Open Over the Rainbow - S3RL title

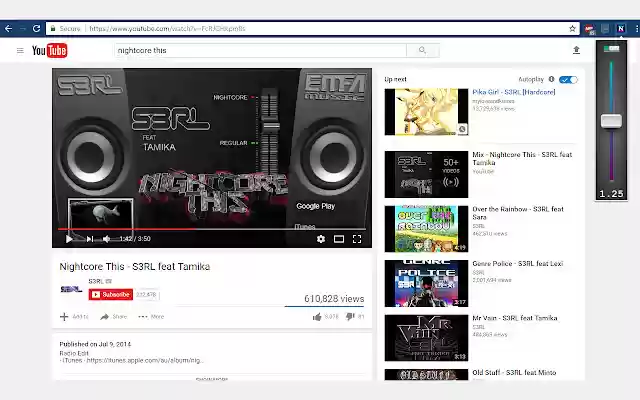518,213
